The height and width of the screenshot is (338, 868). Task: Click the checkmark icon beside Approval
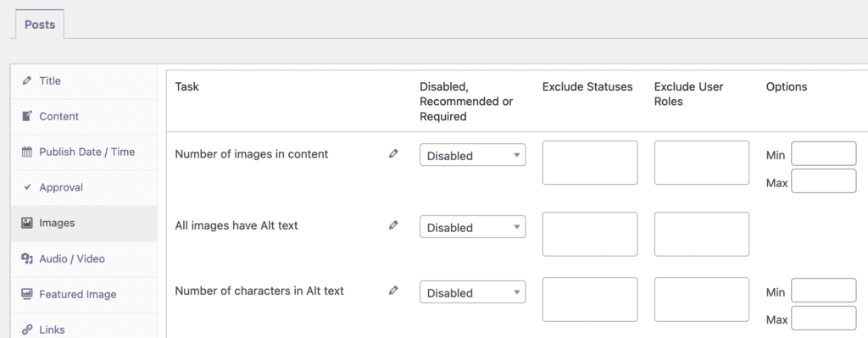27,187
